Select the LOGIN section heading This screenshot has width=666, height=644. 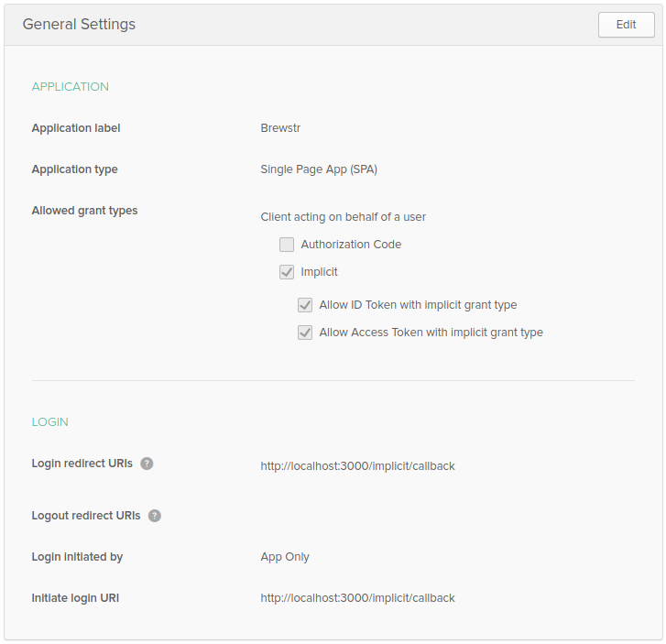click(49, 422)
